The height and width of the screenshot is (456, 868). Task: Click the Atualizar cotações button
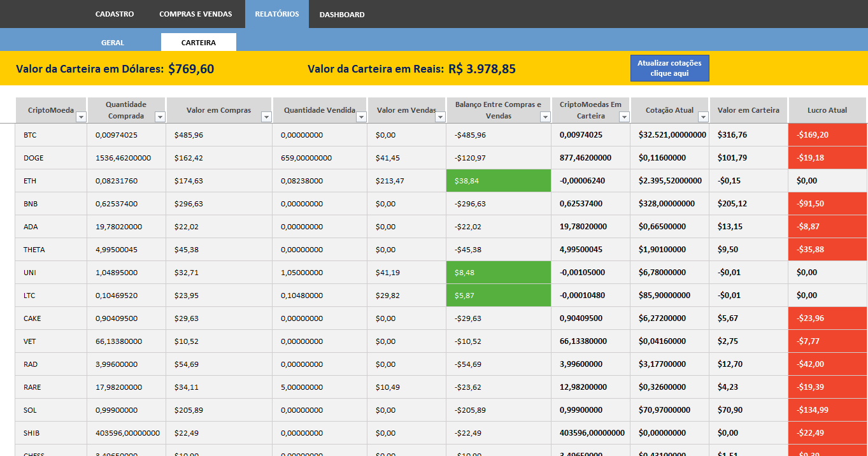669,68
